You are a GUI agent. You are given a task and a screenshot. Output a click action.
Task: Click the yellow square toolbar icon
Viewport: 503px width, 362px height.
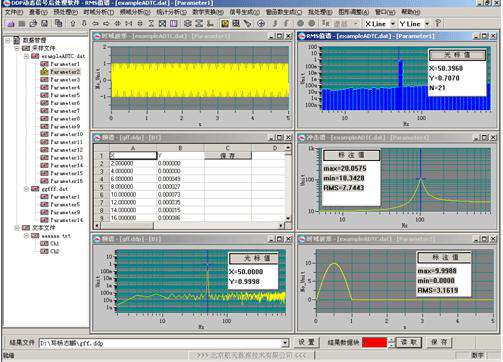(225, 24)
